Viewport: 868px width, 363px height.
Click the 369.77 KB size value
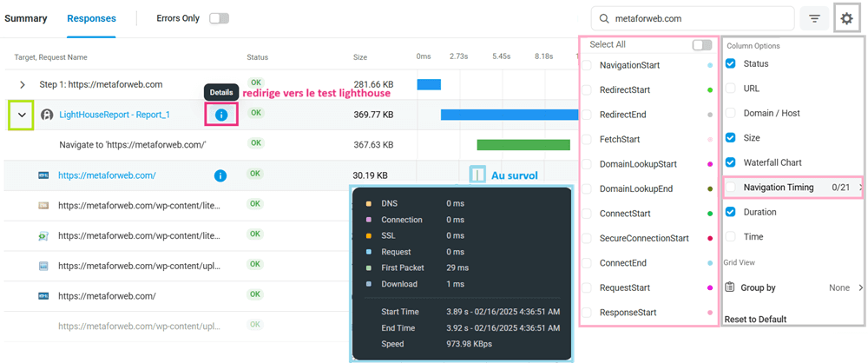pyautogui.click(x=373, y=115)
